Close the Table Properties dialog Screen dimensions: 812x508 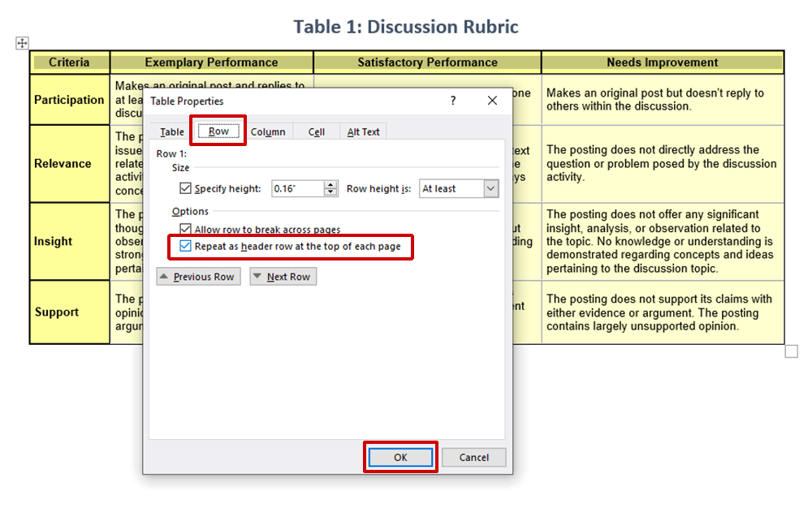[x=492, y=101]
